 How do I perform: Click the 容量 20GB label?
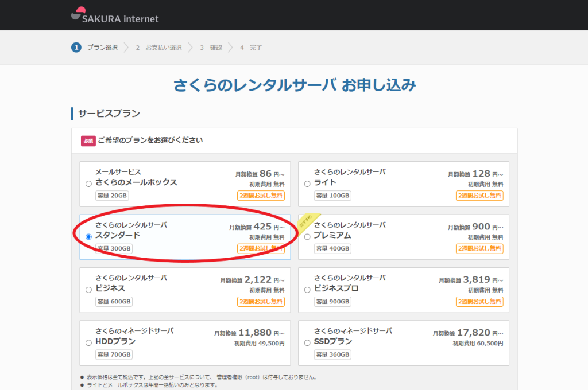(112, 196)
